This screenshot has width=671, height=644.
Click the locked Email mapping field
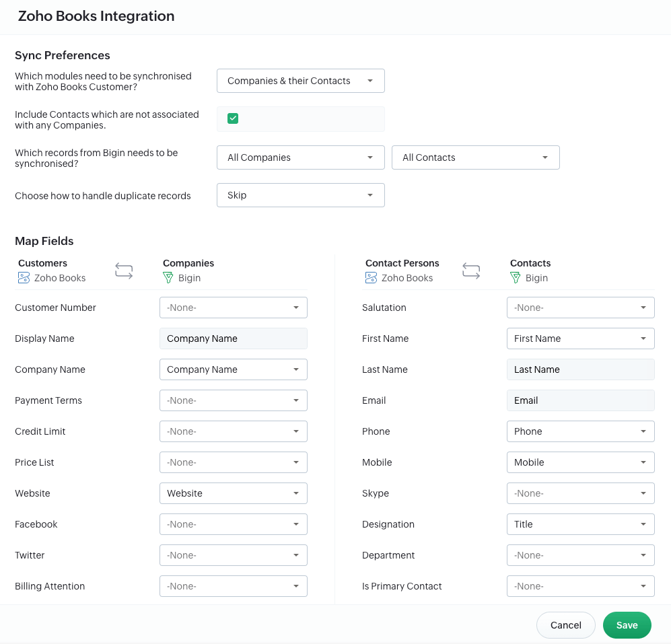point(580,400)
